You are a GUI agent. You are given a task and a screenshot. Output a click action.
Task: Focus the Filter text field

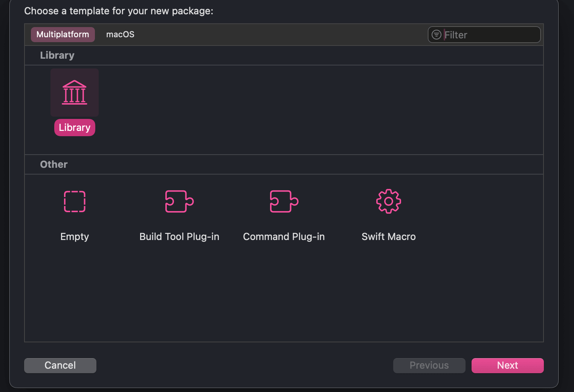pyautogui.click(x=484, y=35)
